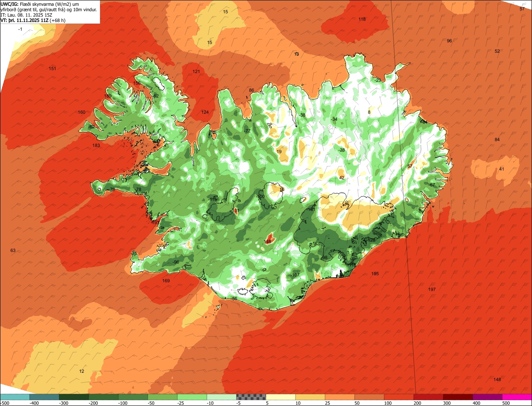Click legend swatch between -100 and -50
The image size is (532, 406).
133,397
